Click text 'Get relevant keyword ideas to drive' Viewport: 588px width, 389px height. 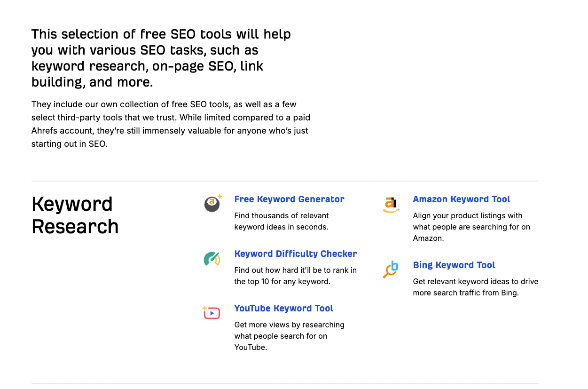475,281
